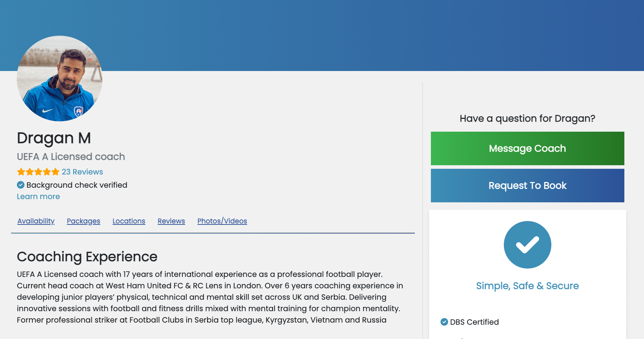This screenshot has width=644, height=339.
Task: Click the UEFA A Licensed coach subtitle
Action: pos(71,157)
